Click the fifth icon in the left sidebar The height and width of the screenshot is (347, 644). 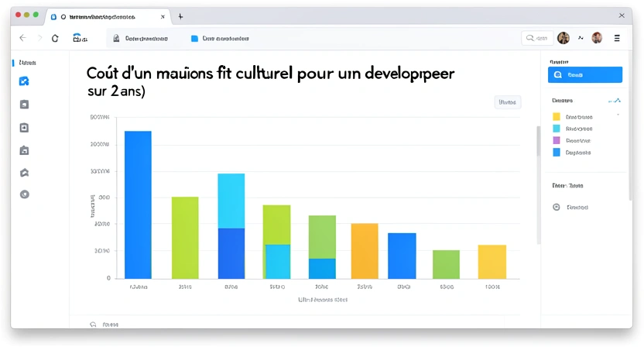pos(24,173)
